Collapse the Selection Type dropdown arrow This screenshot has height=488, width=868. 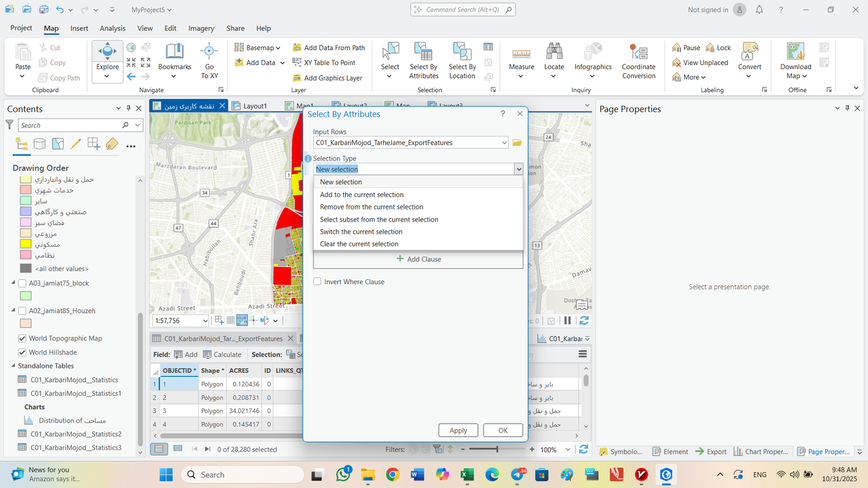tap(518, 169)
